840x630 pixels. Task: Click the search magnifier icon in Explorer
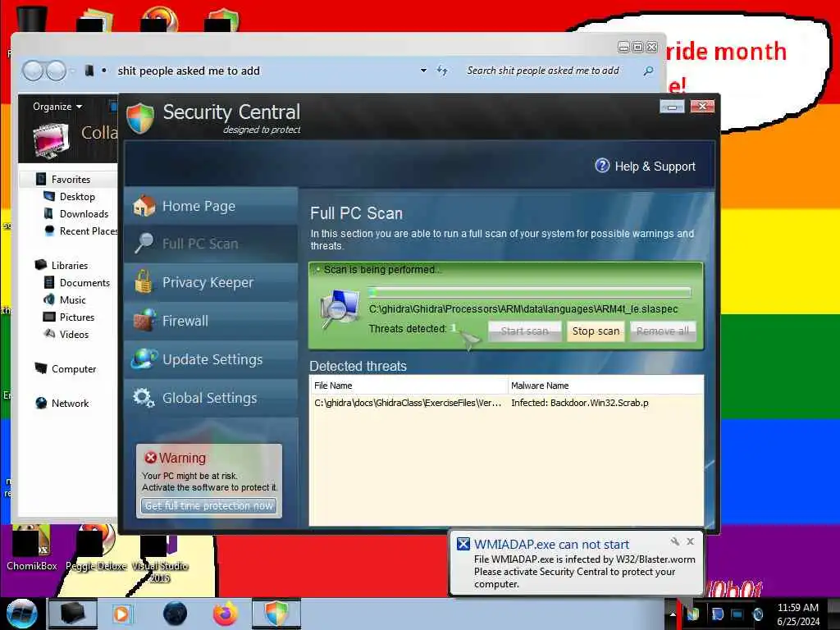coord(648,71)
